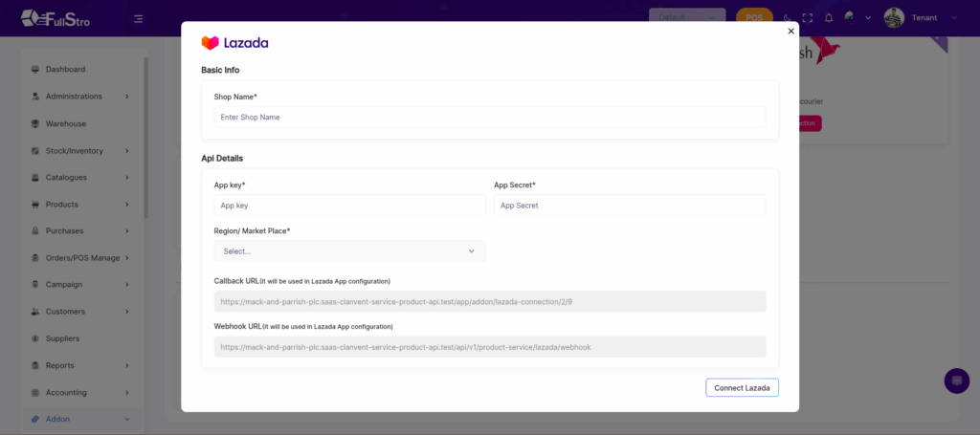
Task: Open chat support bubble icon
Action: (956, 381)
